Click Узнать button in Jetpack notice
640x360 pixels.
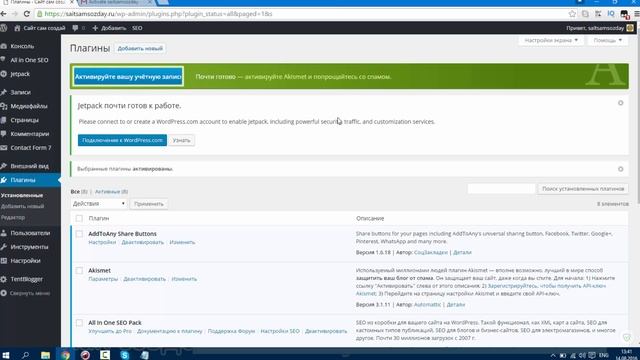(182, 140)
